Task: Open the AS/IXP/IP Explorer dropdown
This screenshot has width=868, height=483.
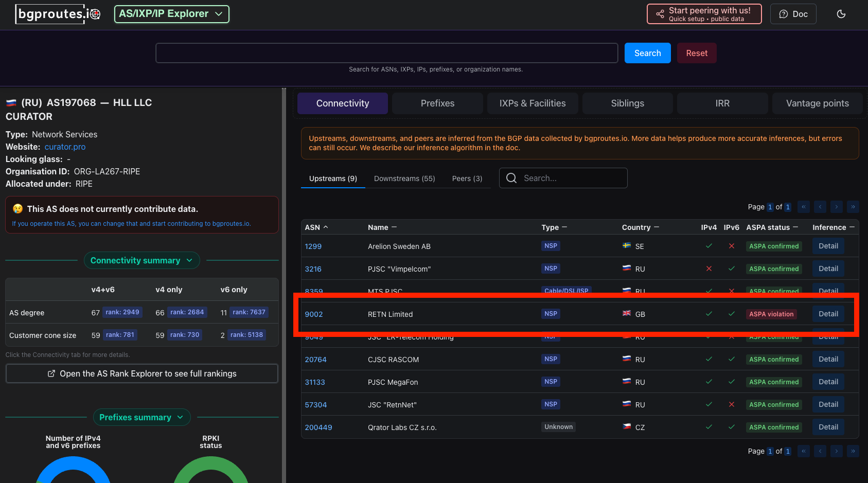Action: pyautogui.click(x=171, y=14)
